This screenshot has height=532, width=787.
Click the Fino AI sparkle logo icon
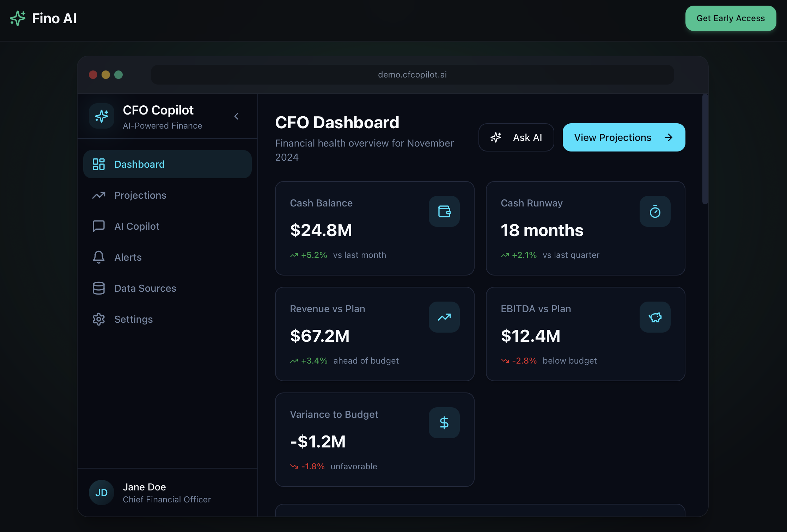coord(18,18)
